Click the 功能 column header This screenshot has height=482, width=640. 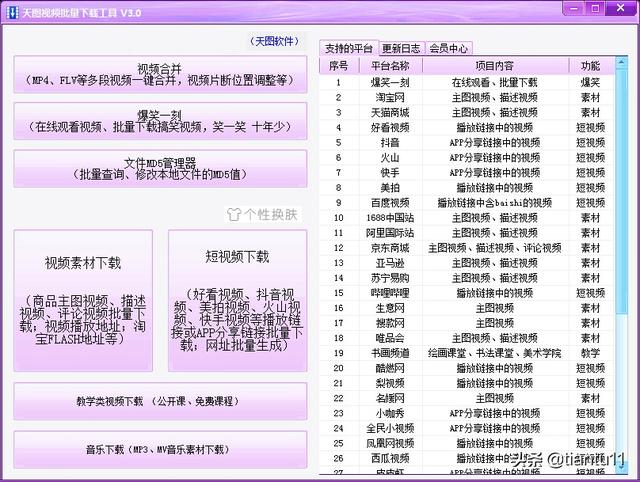tap(590, 66)
